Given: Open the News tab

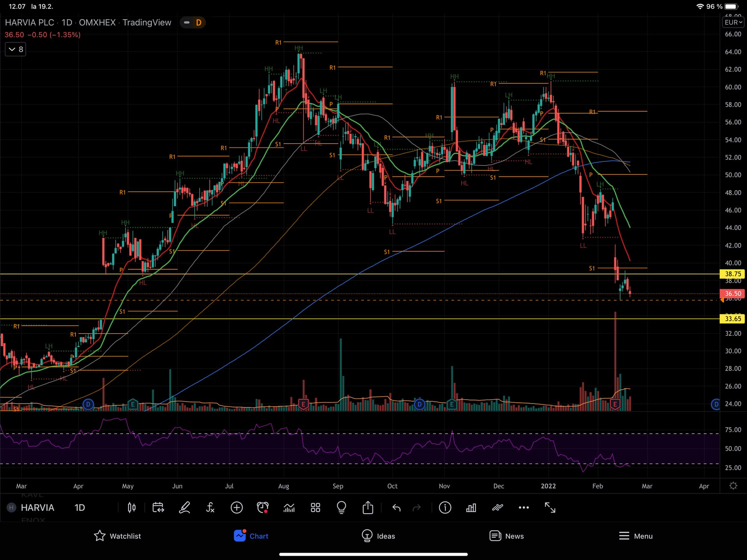Looking at the screenshot, I should (506, 536).
